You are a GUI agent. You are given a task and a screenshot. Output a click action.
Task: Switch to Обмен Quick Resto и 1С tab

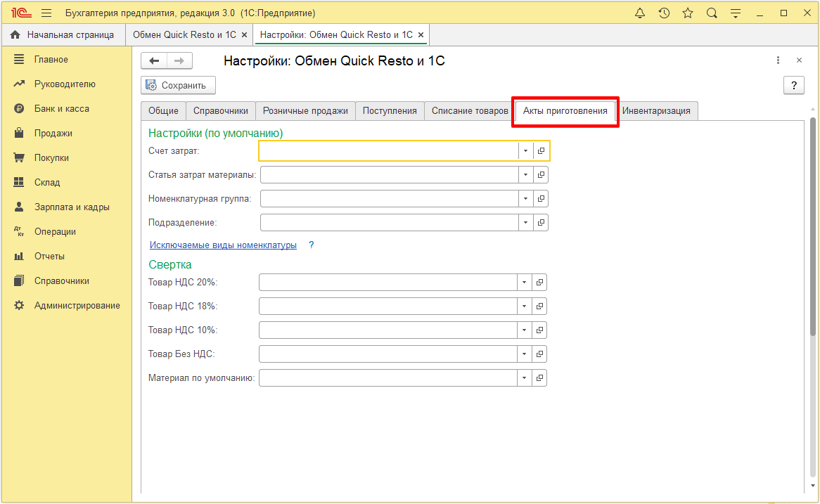pos(184,35)
